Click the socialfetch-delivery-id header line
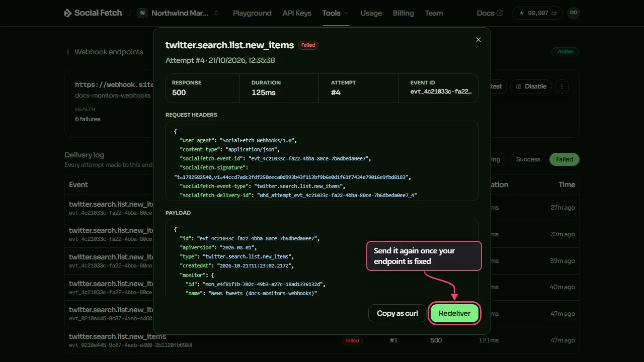This screenshot has height=362, width=644. [298, 195]
